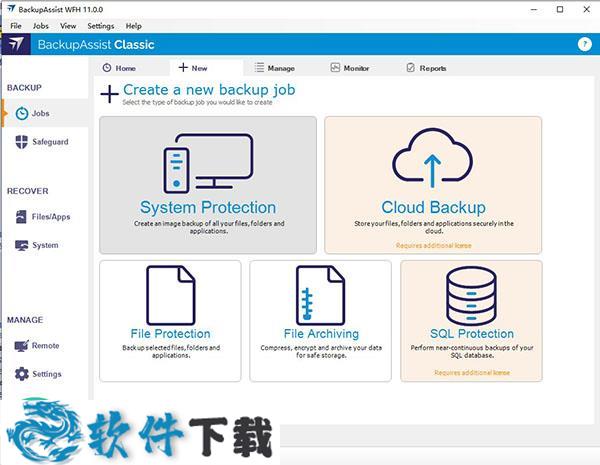The height and width of the screenshot is (465, 600).
Task: Click the BackupAssist logo in blue header
Action: click(16, 44)
